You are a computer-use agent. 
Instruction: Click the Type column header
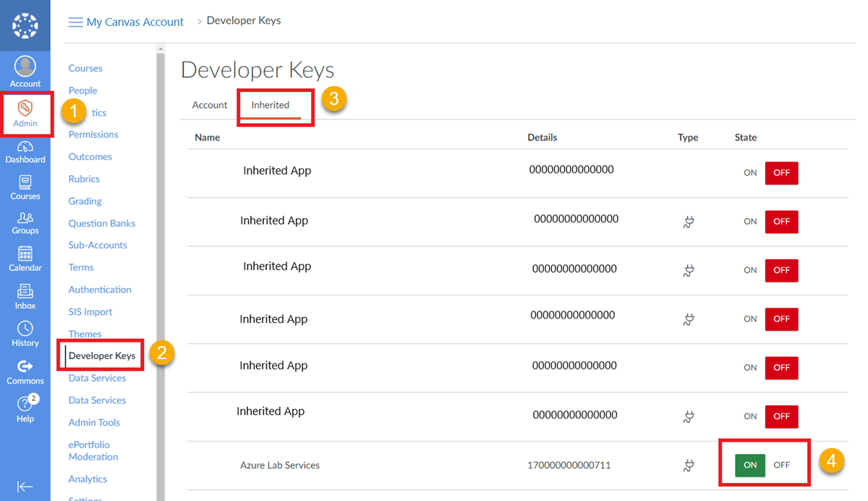[688, 138]
